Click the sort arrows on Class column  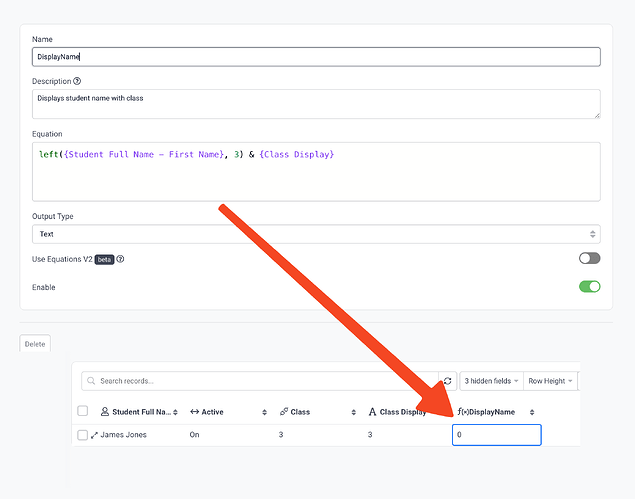coord(354,412)
